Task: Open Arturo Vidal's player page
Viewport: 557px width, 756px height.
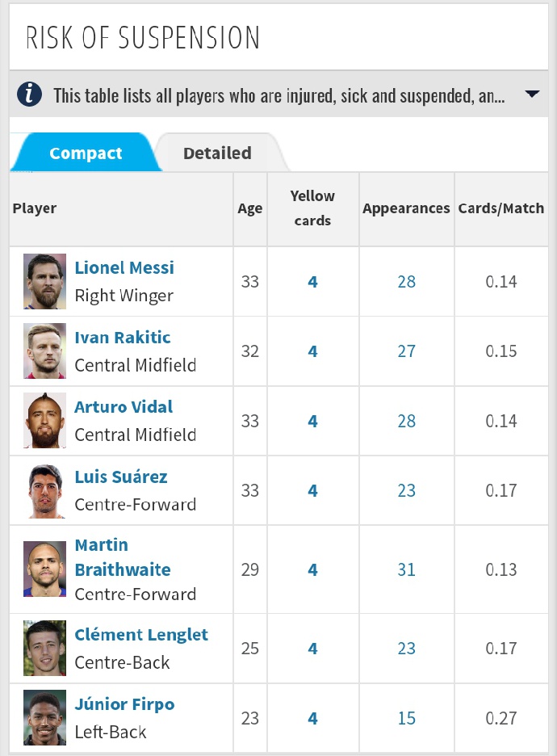Action: [124, 407]
